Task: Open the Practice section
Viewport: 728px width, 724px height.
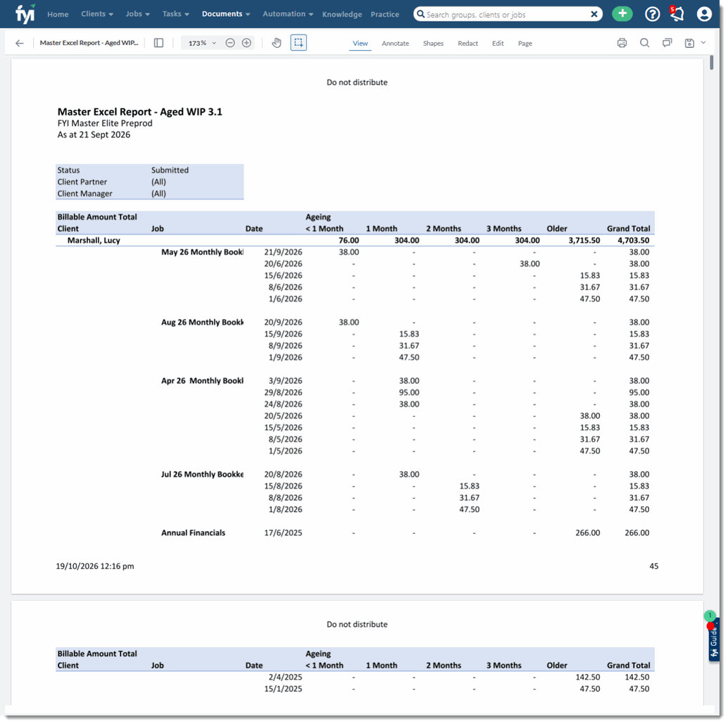Action: [x=384, y=14]
